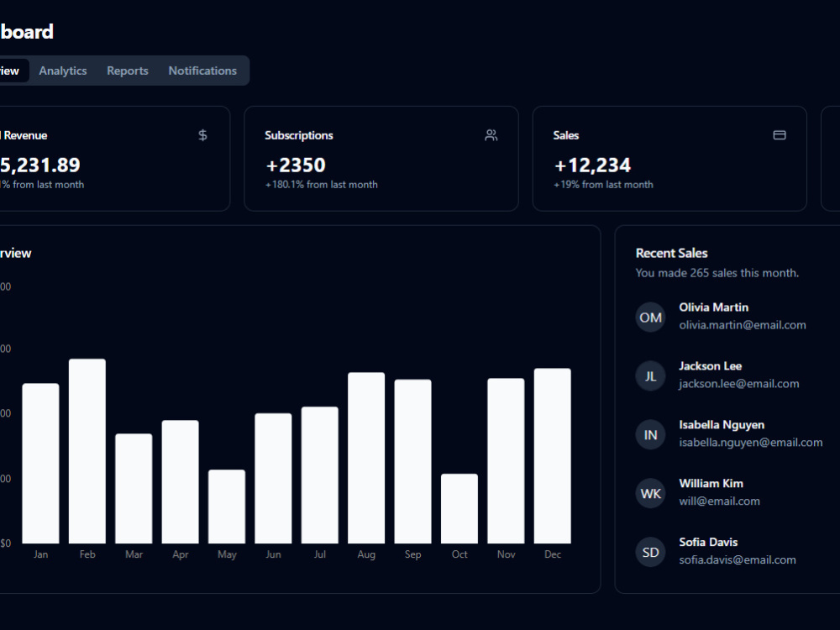Click 'You made 265 sales this month.'
840x630 pixels.
pyautogui.click(x=717, y=273)
